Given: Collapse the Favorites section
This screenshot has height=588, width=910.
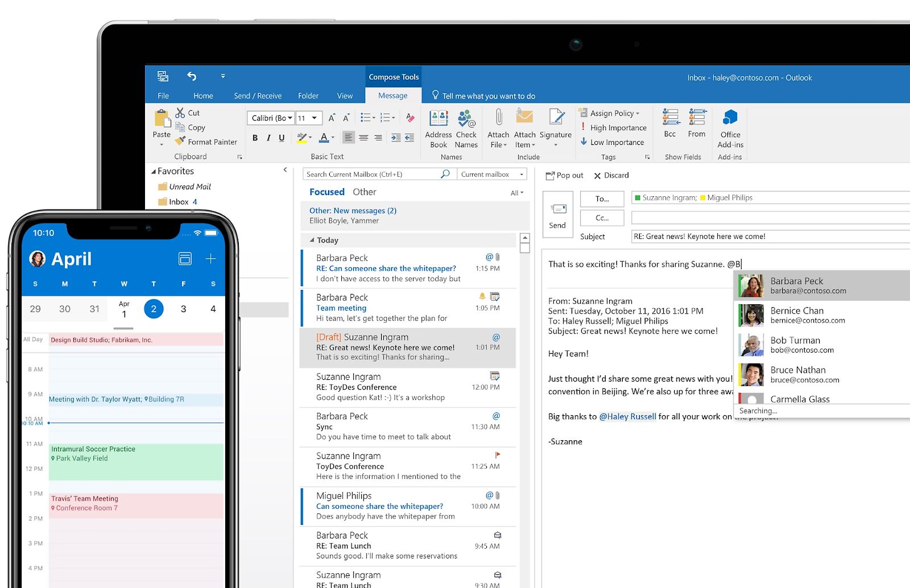Looking at the screenshot, I should [x=154, y=172].
